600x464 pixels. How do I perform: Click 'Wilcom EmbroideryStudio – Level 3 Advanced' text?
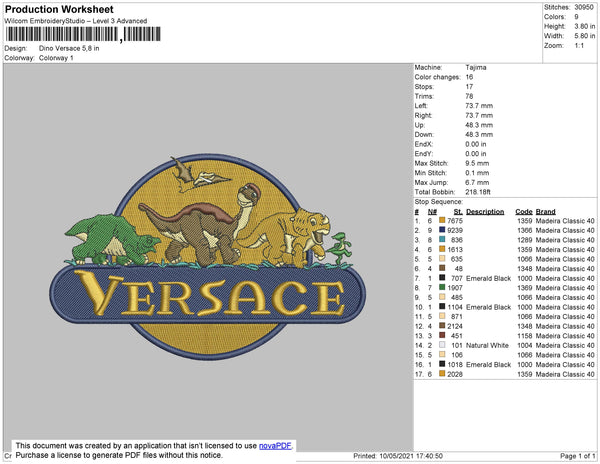tap(76, 21)
